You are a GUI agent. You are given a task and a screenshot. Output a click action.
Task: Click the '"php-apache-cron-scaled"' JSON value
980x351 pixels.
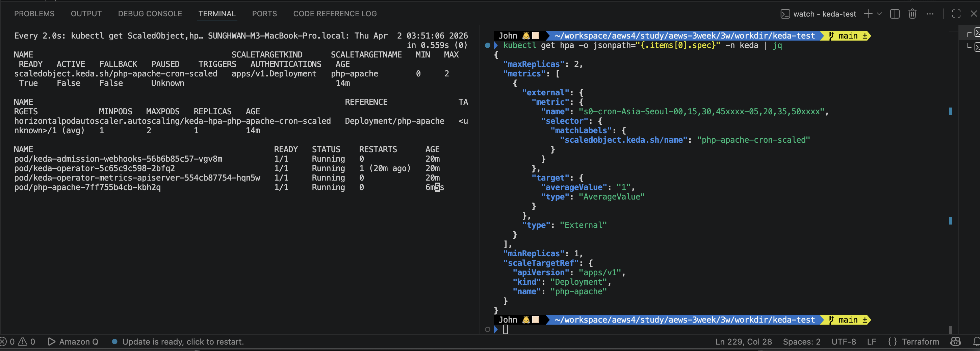753,140
